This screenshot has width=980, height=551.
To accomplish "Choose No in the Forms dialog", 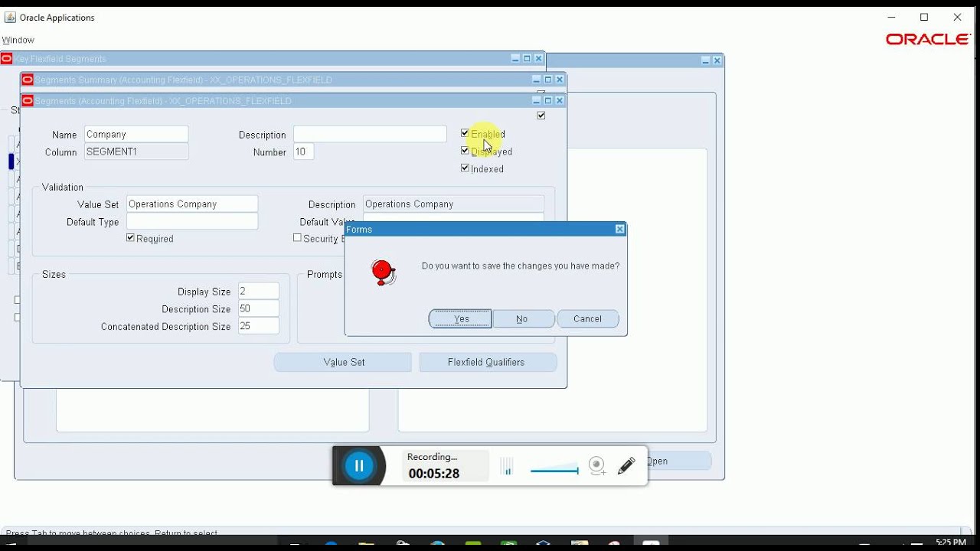I will 524,319.
